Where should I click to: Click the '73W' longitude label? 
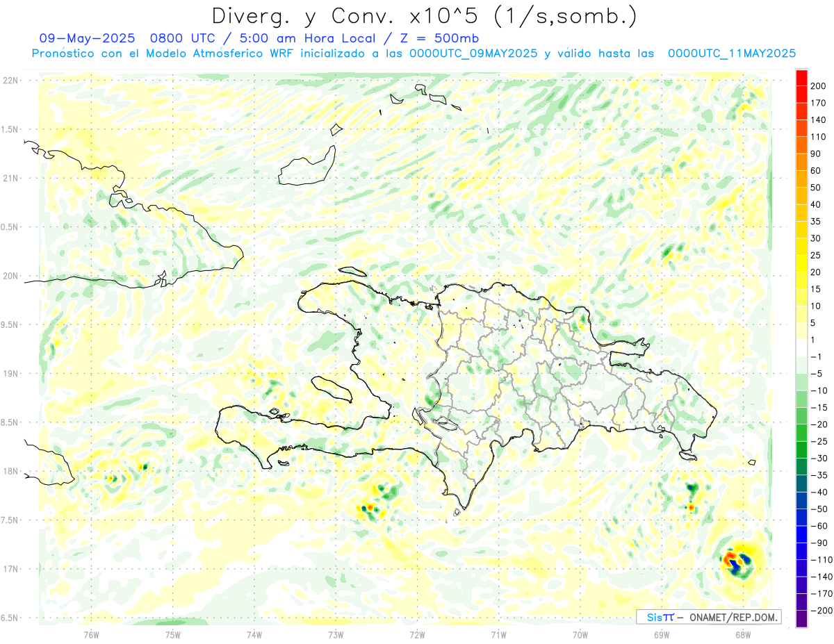coord(336,635)
